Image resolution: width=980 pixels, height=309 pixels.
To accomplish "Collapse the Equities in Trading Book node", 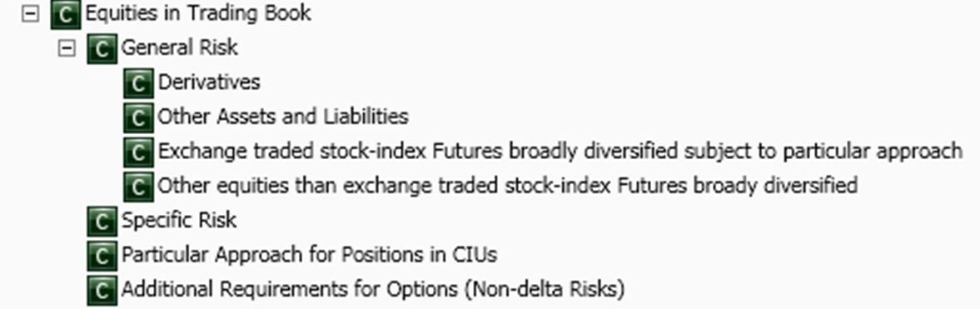I will click(30, 14).
